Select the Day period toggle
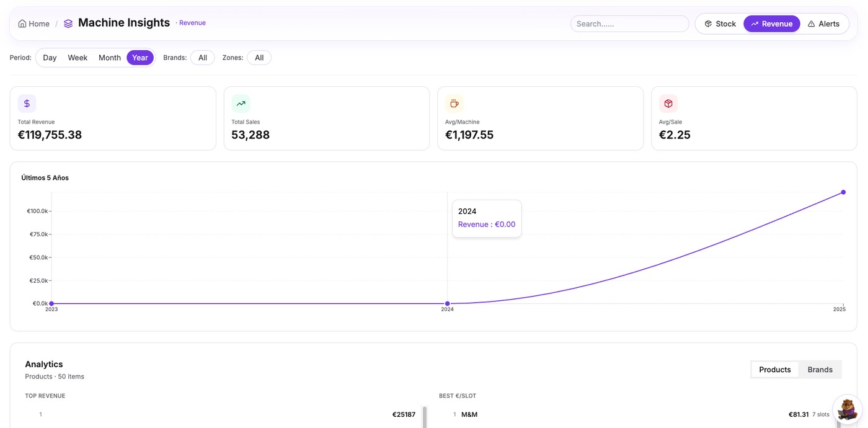Screen dimensions: 868x428 click(50, 57)
